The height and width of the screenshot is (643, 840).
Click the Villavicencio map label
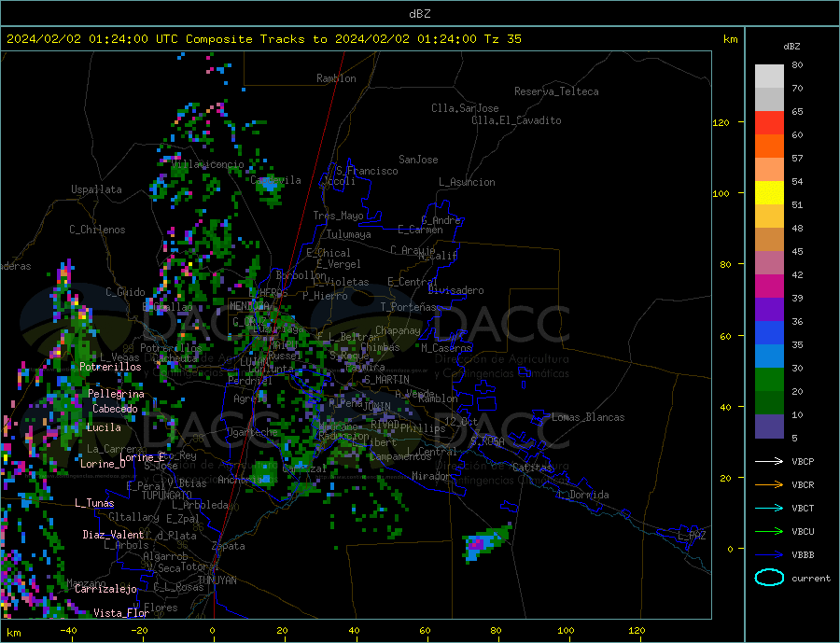click(208, 164)
